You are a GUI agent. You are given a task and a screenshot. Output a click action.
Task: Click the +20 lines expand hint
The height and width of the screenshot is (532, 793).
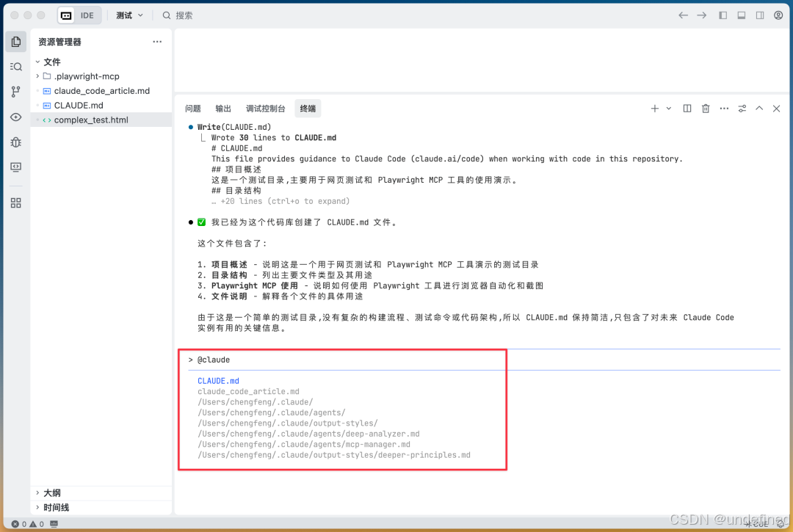pyautogui.click(x=280, y=201)
